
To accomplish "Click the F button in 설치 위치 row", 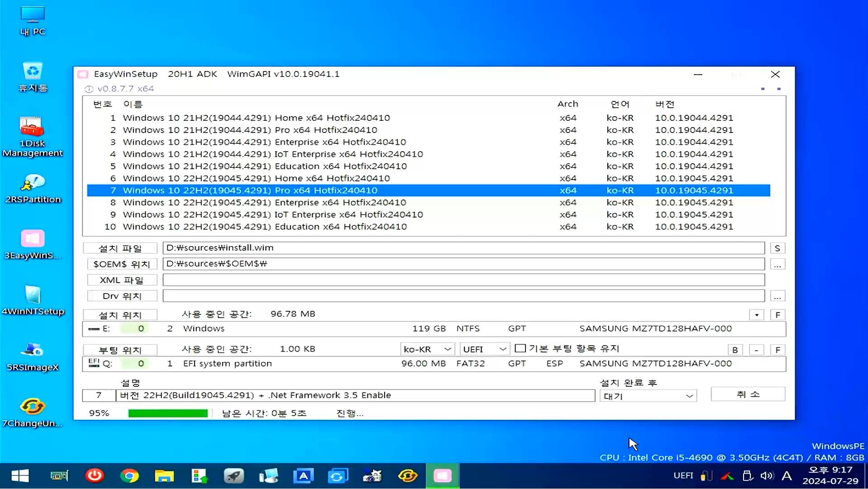I will [777, 315].
